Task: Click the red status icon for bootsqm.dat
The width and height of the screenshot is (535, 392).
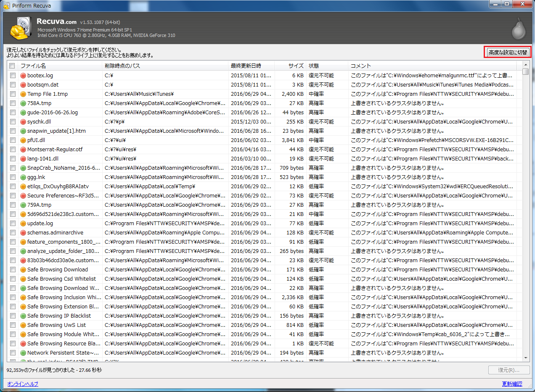Action: 23,85
